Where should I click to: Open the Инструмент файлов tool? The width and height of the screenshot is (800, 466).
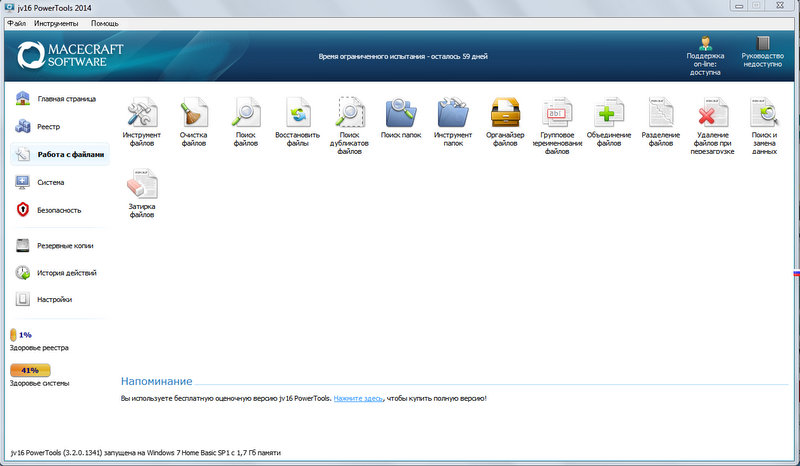[141, 121]
